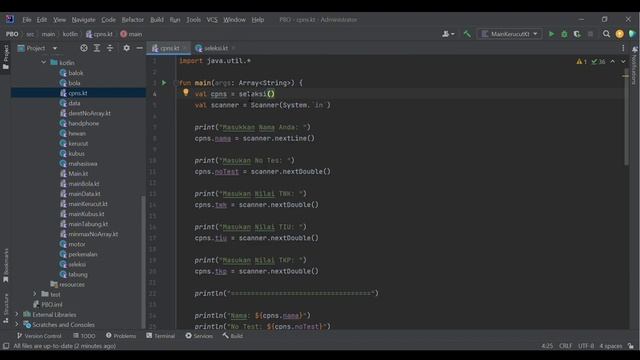Select PBO.iml file in tree
The width and height of the screenshot is (640, 360).
click(x=52, y=304)
